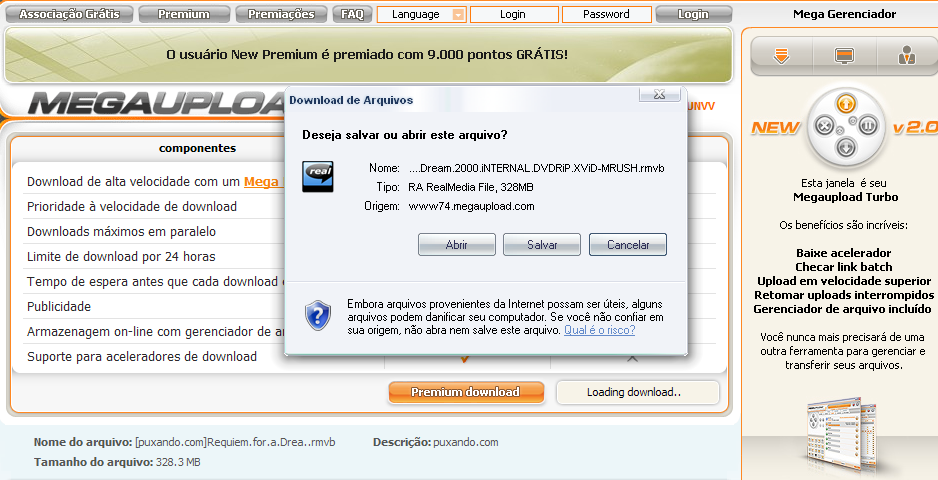Image resolution: width=938 pixels, height=480 pixels.
Task: Open the Premiações menu item
Action: 281,14
